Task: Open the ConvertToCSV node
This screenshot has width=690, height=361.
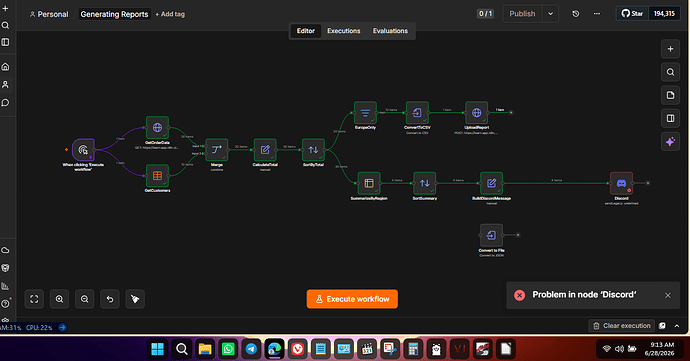Action: [417, 113]
